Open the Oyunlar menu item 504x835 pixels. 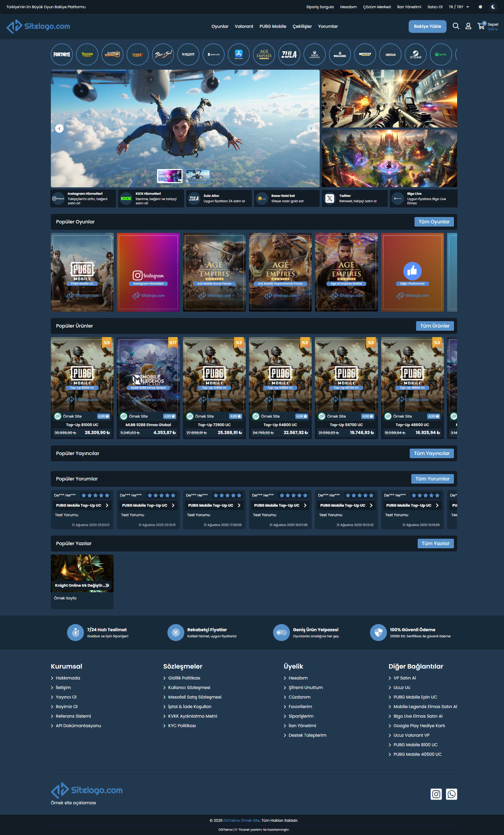(220, 26)
